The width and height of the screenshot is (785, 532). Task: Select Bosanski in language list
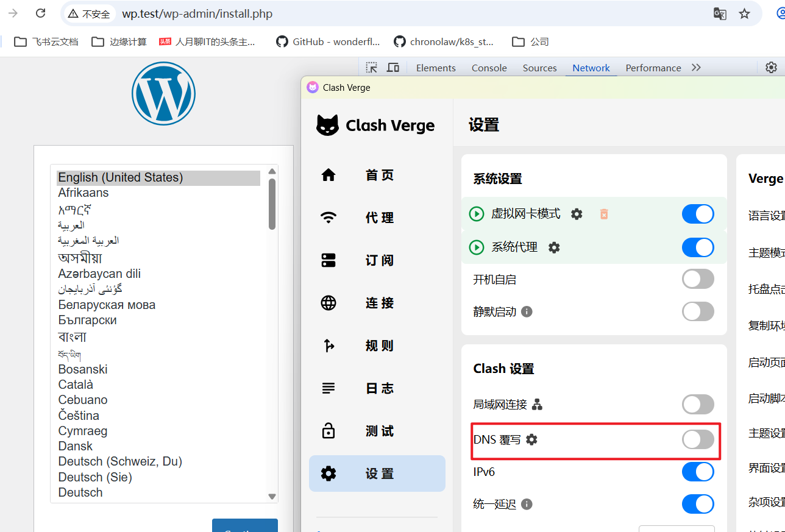click(158, 369)
